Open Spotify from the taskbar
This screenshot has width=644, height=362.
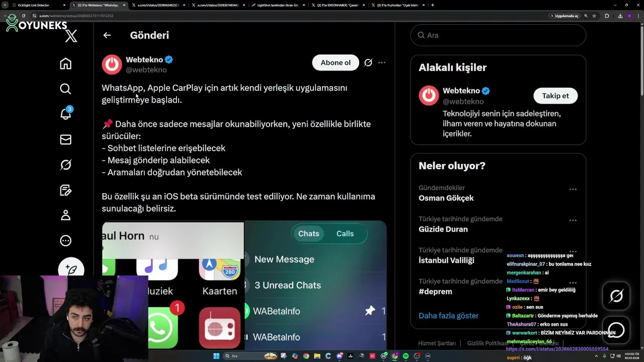click(406, 356)
